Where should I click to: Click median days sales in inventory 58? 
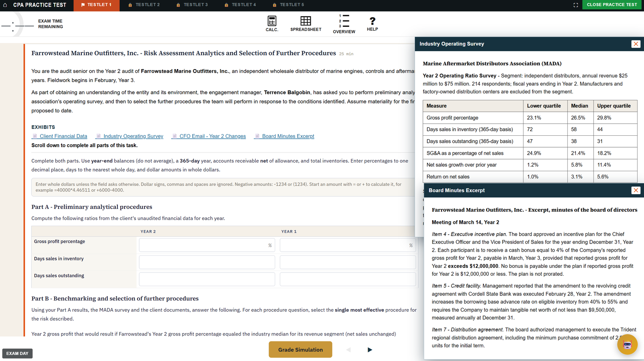[574, 129]
